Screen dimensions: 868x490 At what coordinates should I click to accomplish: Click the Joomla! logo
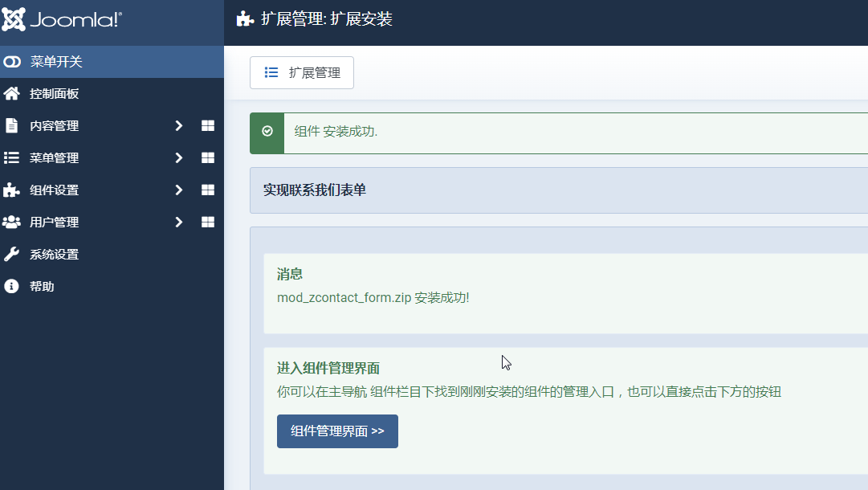[x=62, y=20]
